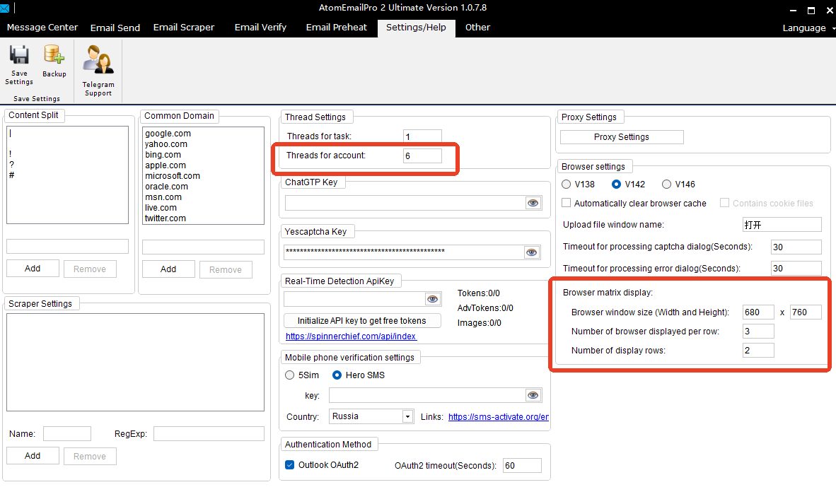Select the V138 browser radio button
836x504 pixels.
click(567, 184)
